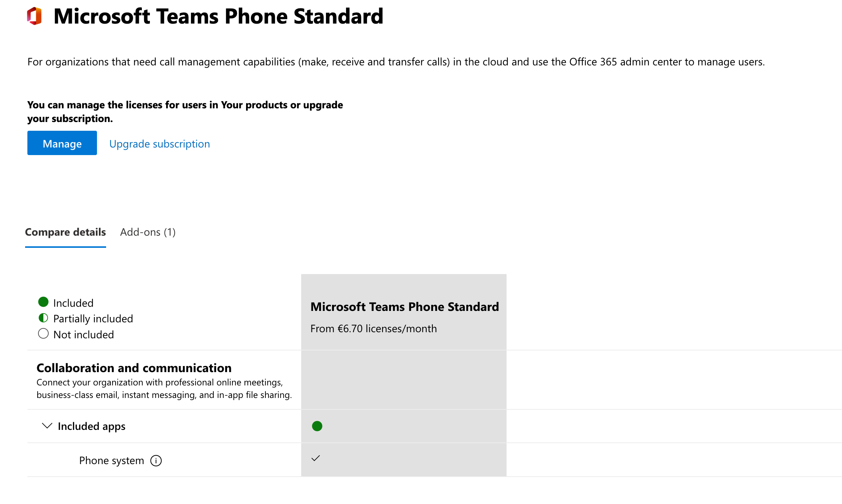Screen dimensions: 842x504
Task: Click the Microsoft Teams Phone Standard page title
Action: (x=218, y=16)
